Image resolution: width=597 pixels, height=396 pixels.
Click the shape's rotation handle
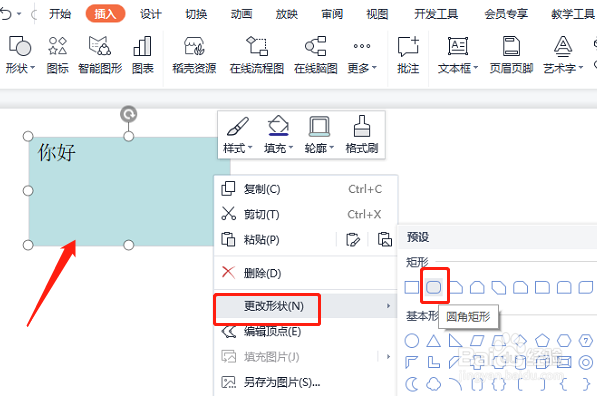(129, 114)
